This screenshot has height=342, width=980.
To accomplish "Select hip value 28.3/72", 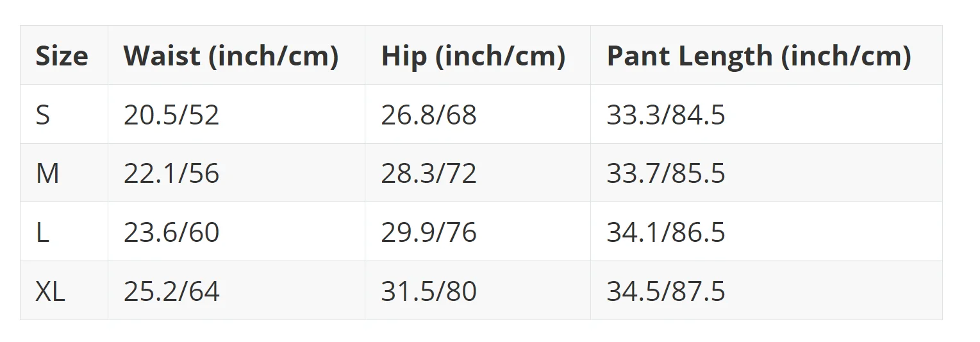I will tap(429, 174).
